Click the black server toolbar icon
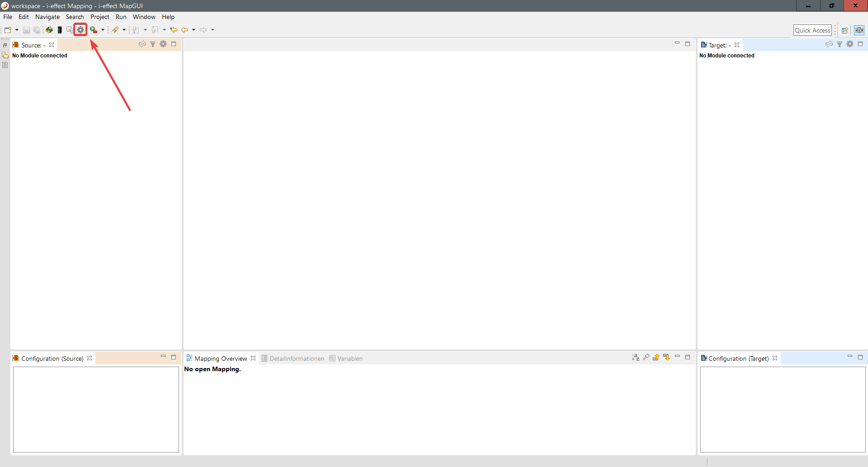Image resolution: width=868 pixels, height=467 pixels. [60, 30]
